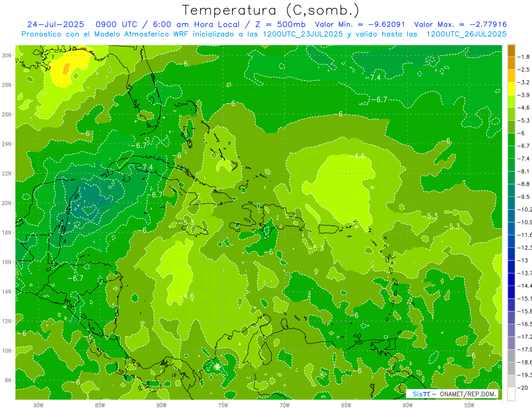Click the color bar label '-16.5'
The width and height of the screenshot is (532, 411).
point(525,324)
